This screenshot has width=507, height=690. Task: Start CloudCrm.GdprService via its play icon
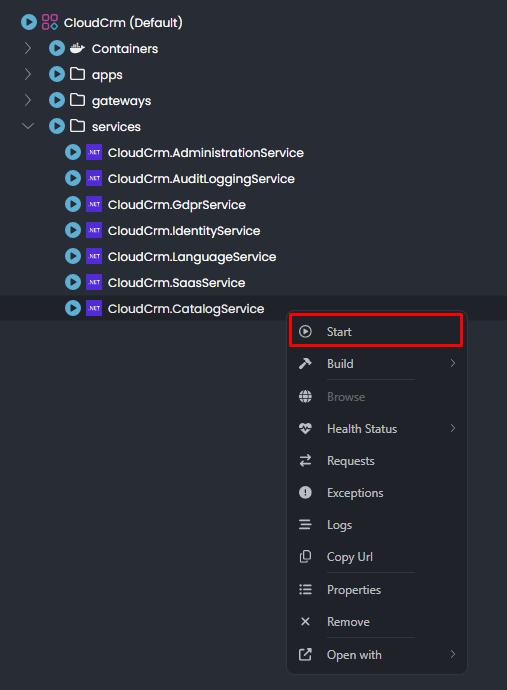pyautogui.click(x=73, y=204)
